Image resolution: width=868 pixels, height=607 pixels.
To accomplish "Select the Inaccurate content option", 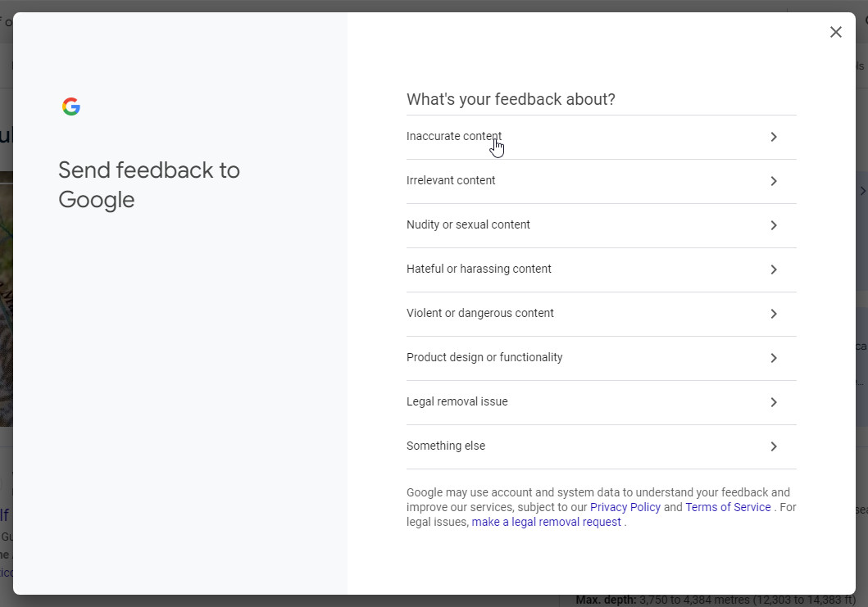I will pyautogui.click(x=454, y=137).
